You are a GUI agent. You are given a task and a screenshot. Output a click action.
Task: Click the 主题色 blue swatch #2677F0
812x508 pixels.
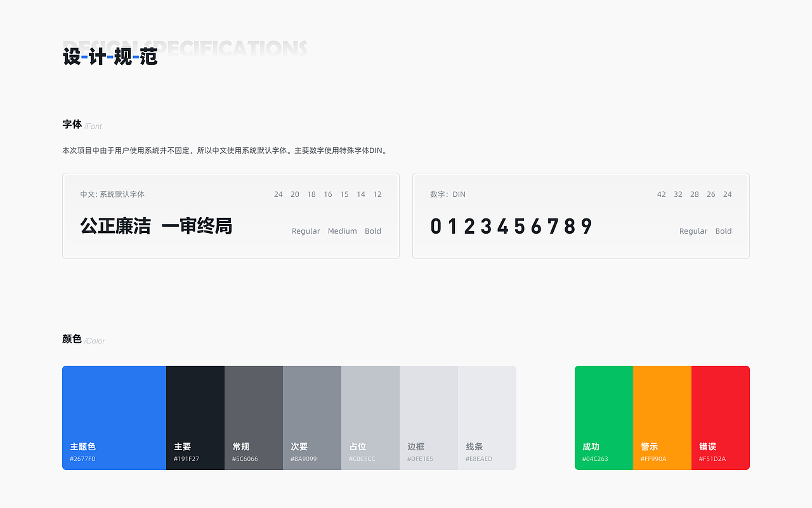pos(114,418)
